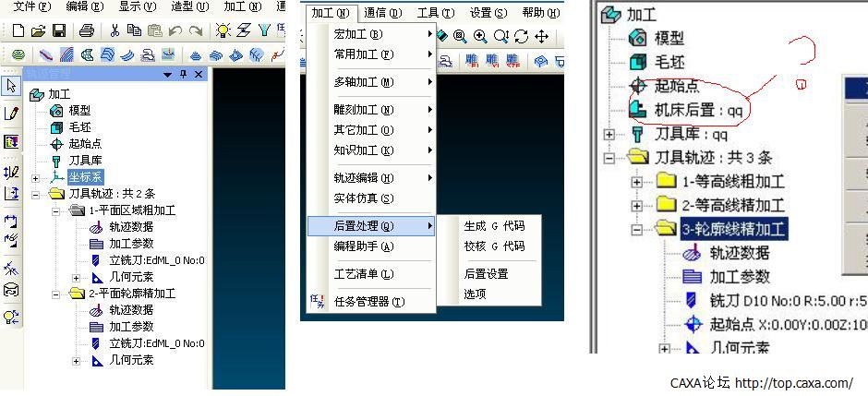Open the 轨迹编辑(H) submenu
Screen dimensions: 868x396
[x=371, y=178]
